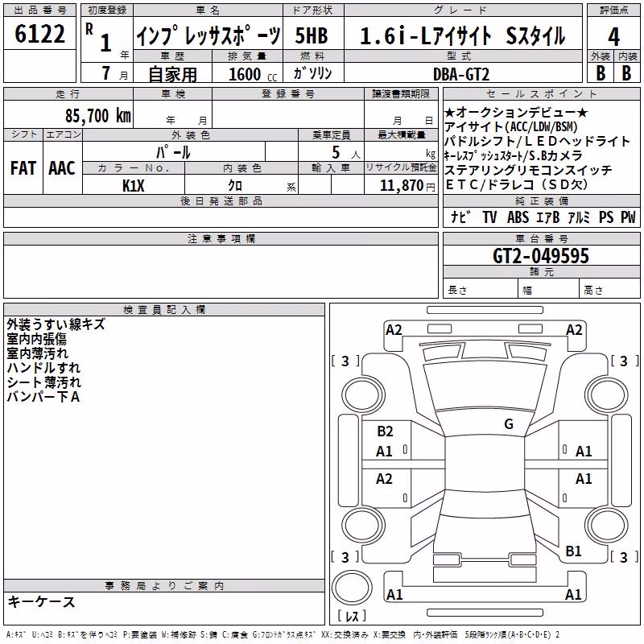Click the mileage 85,700 km

point(97,115)
